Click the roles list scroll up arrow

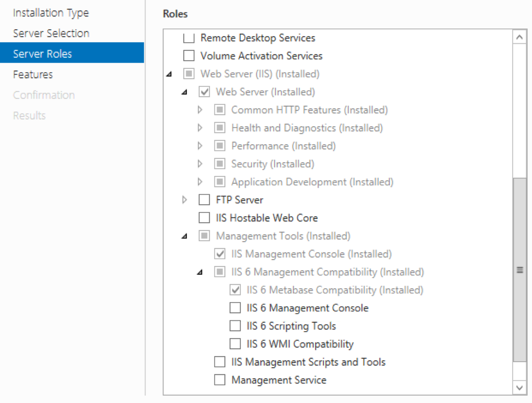click(x=519, y=37)
